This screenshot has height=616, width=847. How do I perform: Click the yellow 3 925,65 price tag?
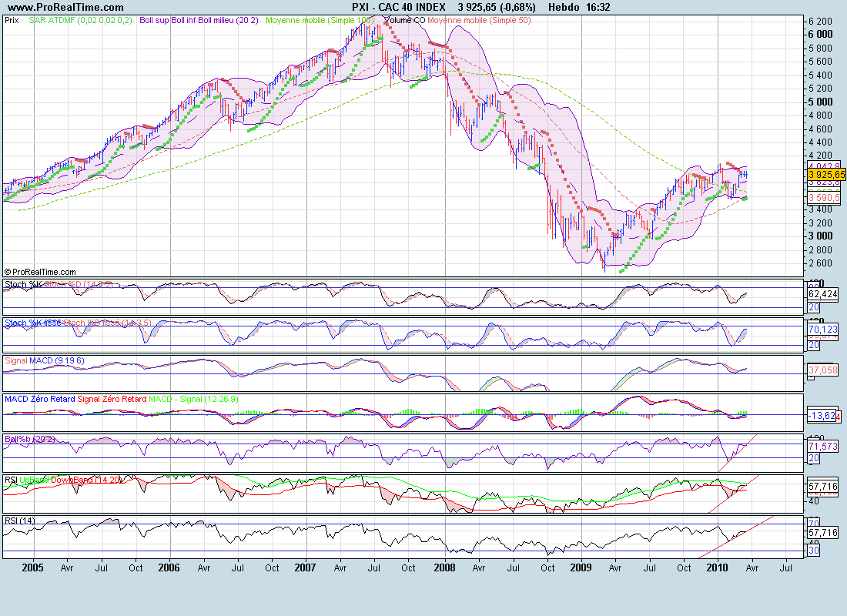826,175
